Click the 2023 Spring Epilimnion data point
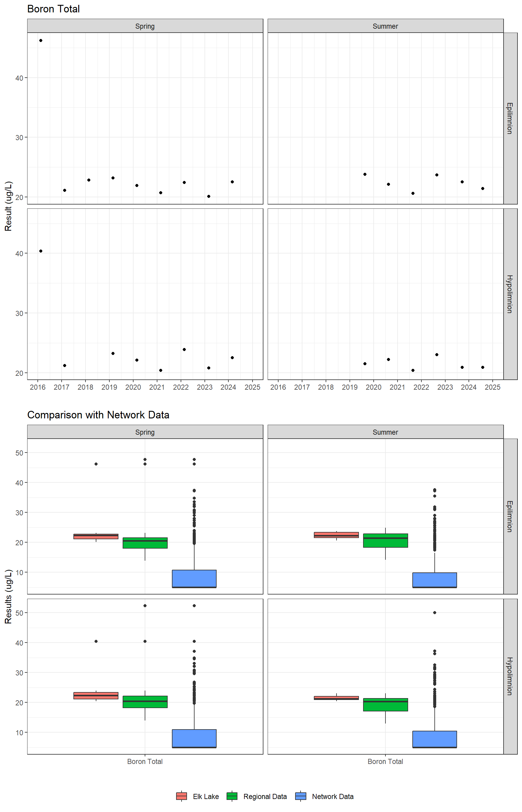The height and width of the screenshot is (812, 522). click(208, 196)
